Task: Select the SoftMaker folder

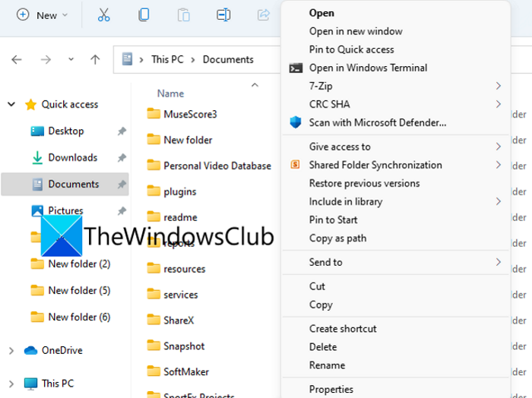Action: pyautogui.click(x=186, y=372)
